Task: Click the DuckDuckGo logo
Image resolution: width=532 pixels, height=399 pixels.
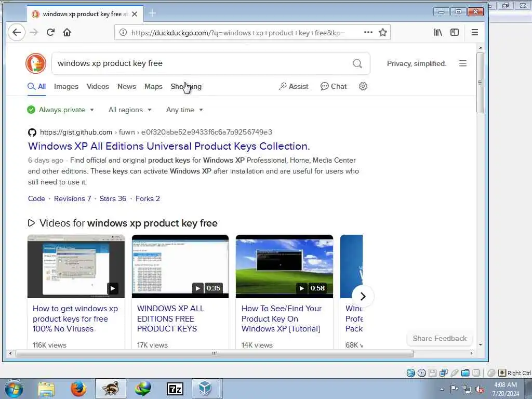Action: click(36, 63)
